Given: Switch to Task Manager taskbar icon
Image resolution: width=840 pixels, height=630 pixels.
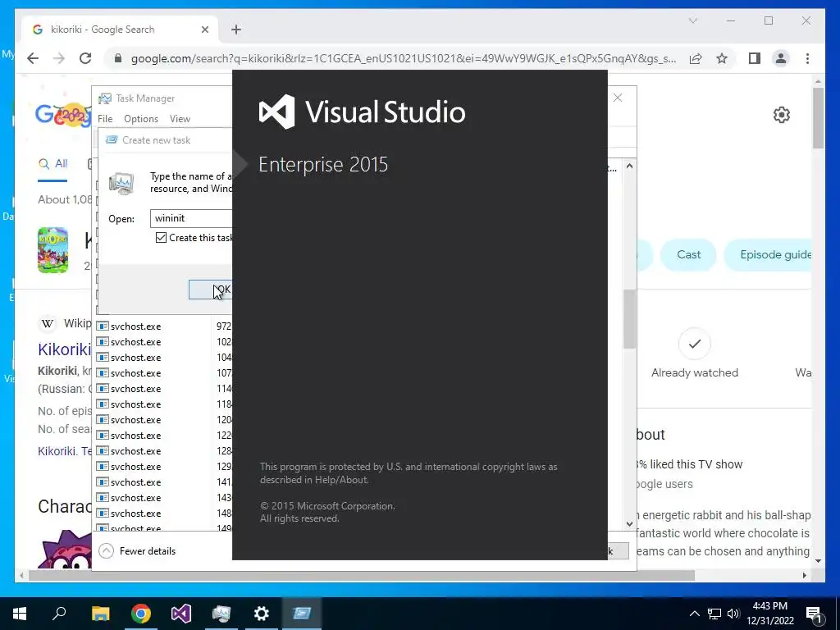Looking at the screenshot, I should (221, 614).
